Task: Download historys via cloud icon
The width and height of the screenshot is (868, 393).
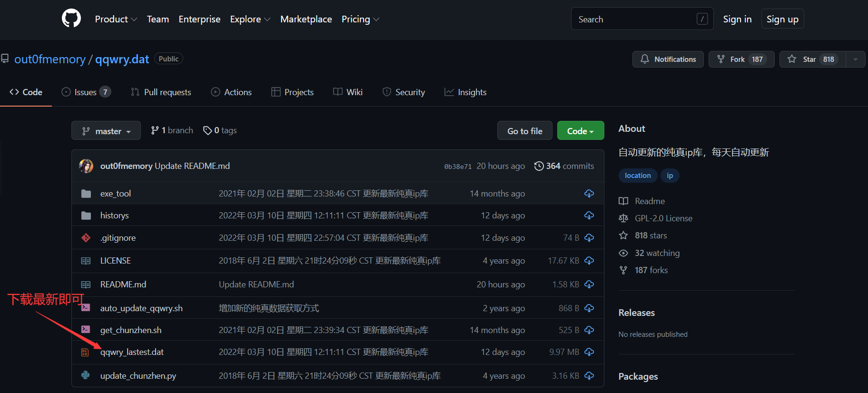Action: click(x=589, y=216)
